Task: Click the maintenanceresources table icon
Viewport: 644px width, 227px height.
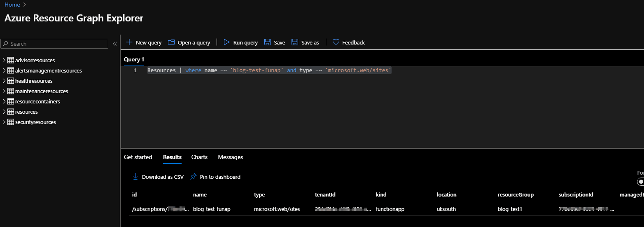Action: pos(11,91)
